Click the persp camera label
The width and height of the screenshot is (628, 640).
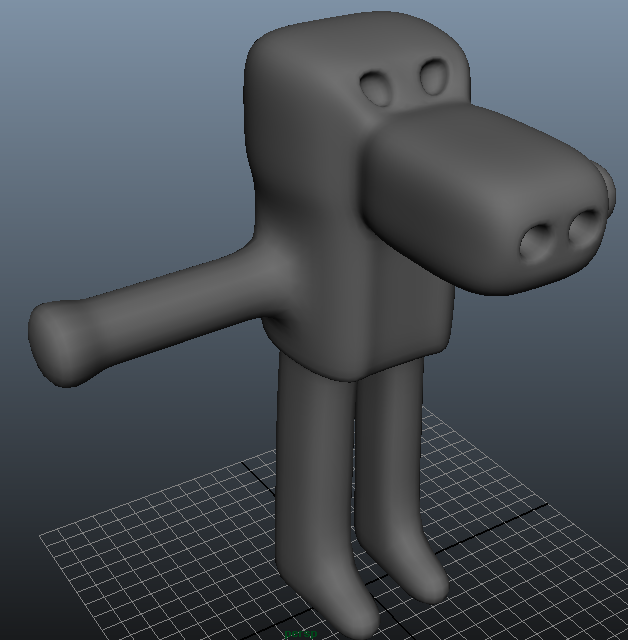(300, 634)
